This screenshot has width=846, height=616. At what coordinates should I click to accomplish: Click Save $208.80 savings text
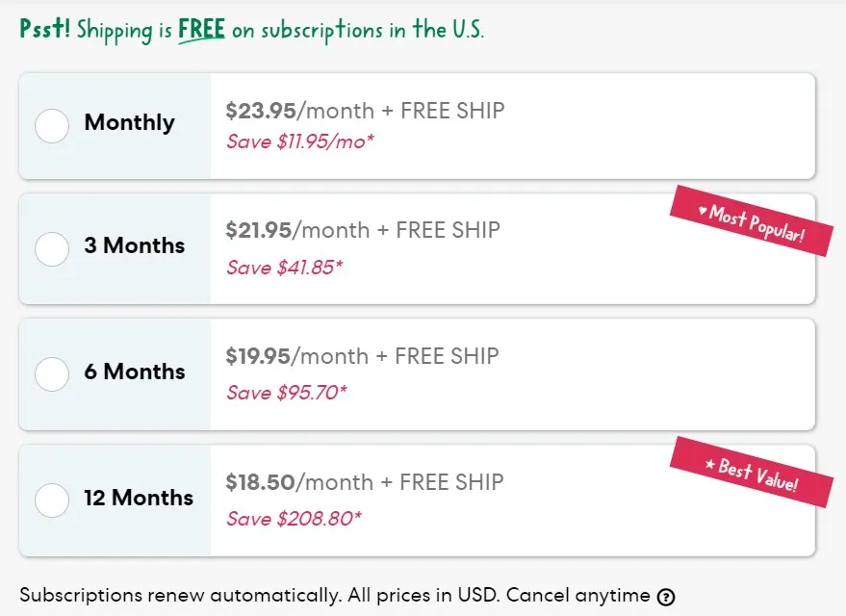(294, 519)
